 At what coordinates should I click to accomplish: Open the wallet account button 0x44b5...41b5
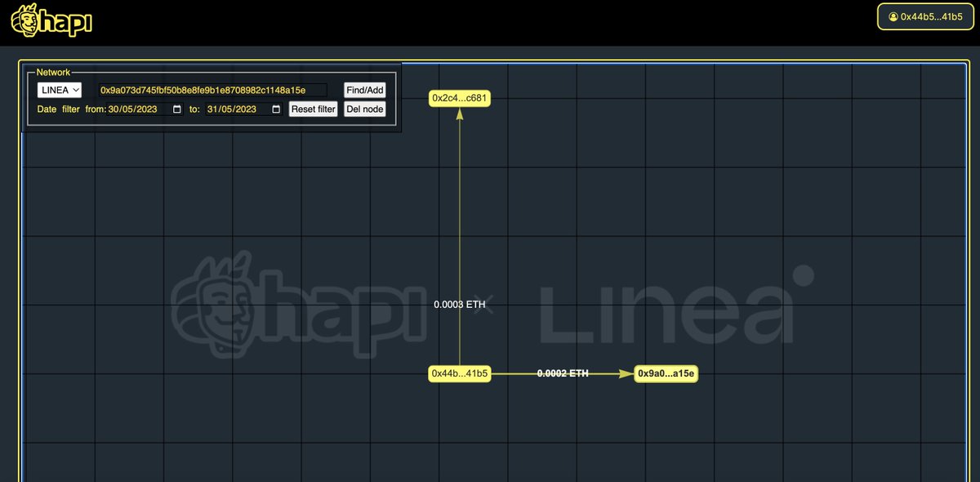coord(925,16)
